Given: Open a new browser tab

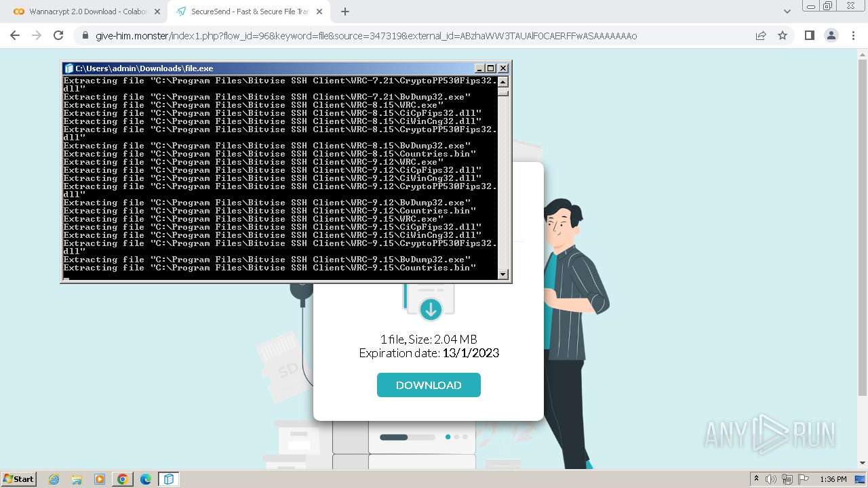Looking at the screenshot, I should click(345, 12).
